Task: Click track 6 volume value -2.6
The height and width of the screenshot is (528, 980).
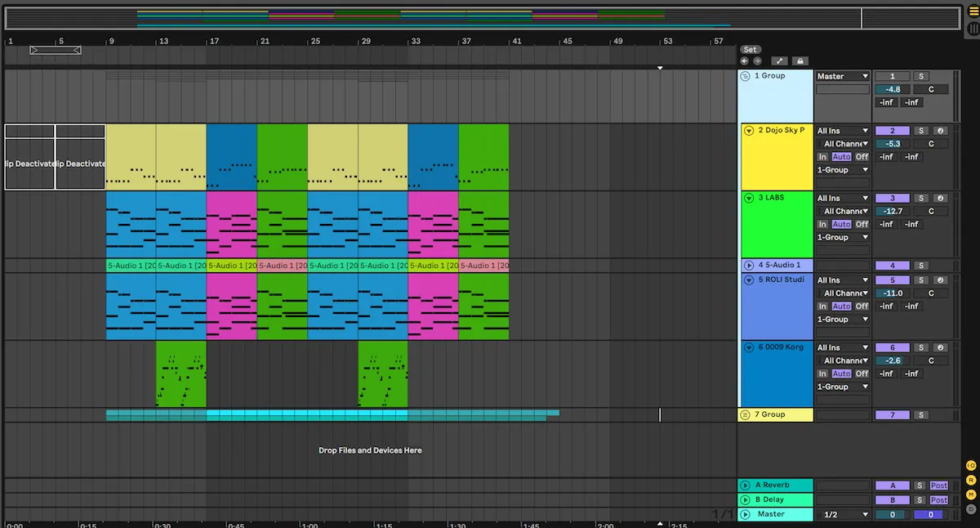Action: [x=892, y=360]
